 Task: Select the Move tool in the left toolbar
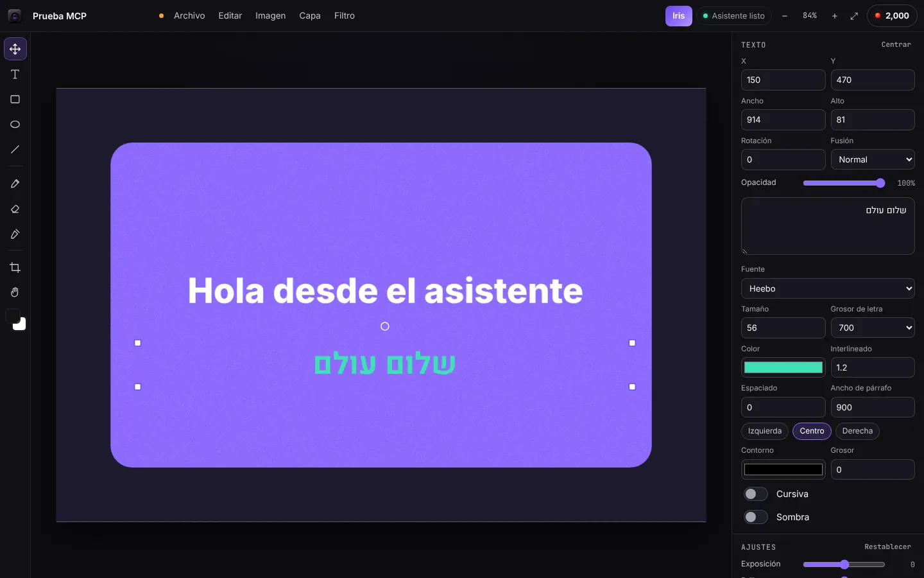15,49
